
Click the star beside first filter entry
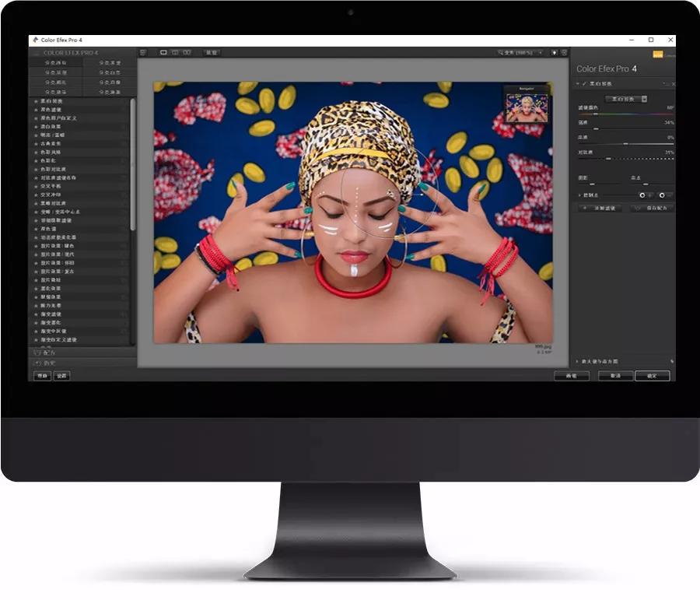click(36, 101)
